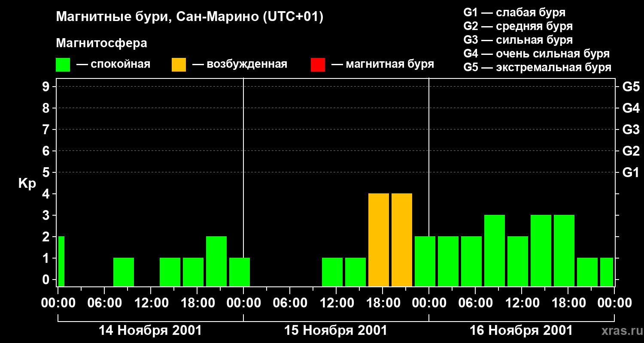Screen dimensions: 644x343
Task: Click the orange 'возбужденная' legend swatch
Action: tap(179, 65)
